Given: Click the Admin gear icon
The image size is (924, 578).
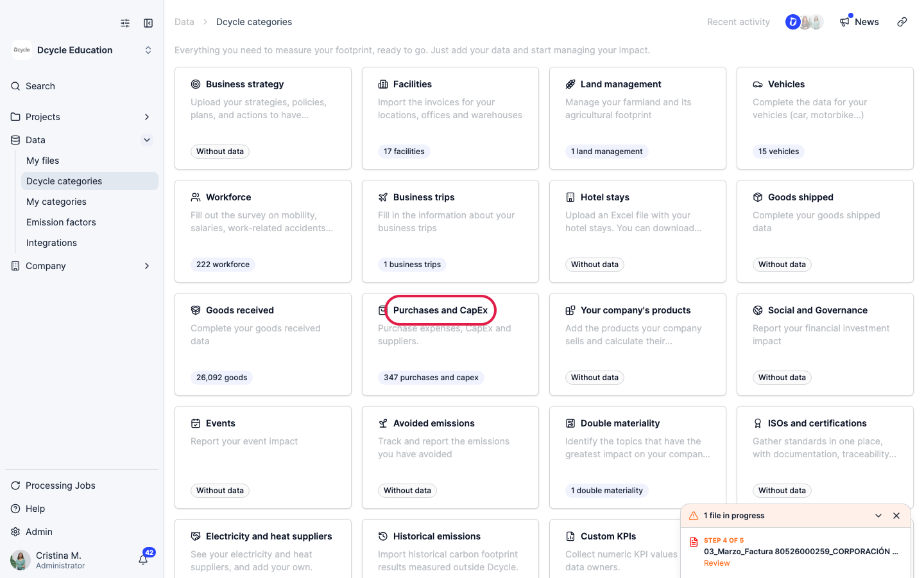Looking at the screenshot, I should point(15,532).
